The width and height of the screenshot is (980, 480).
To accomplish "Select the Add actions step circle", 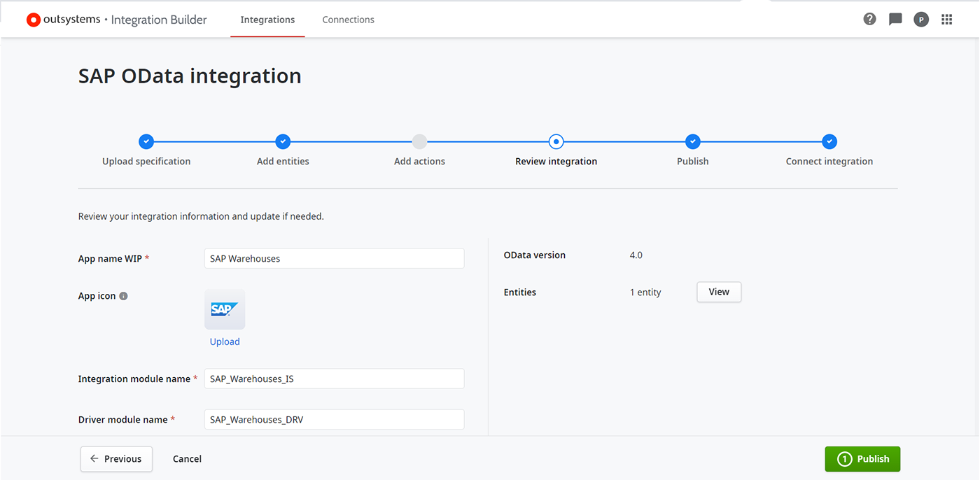I will click(x=419, y=141).
